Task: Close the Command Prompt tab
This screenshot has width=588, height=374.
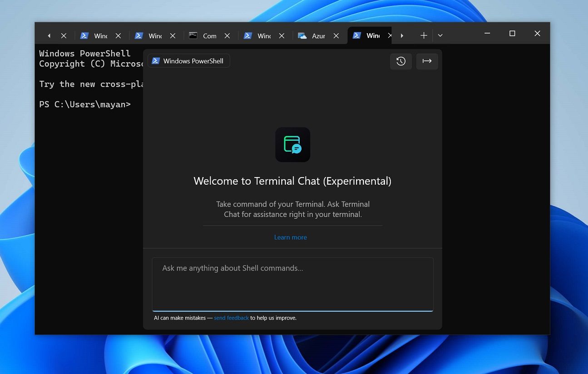Action: (227, 35)
